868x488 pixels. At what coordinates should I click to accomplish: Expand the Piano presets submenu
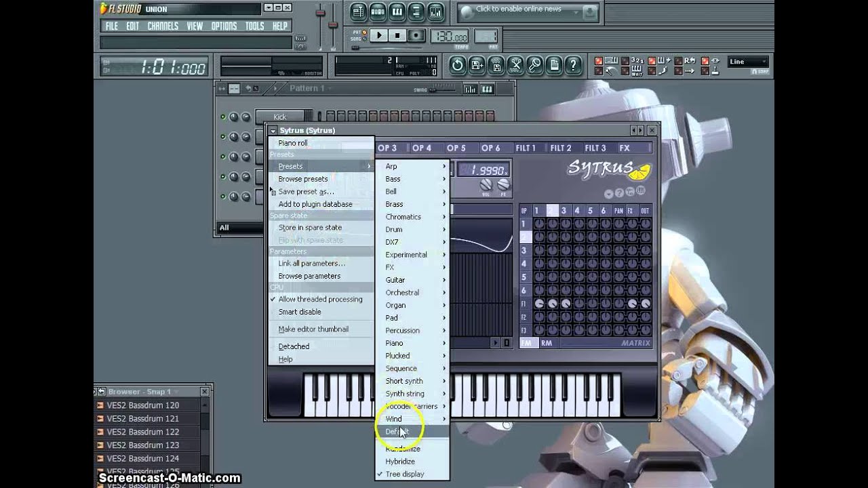(412, 343)
